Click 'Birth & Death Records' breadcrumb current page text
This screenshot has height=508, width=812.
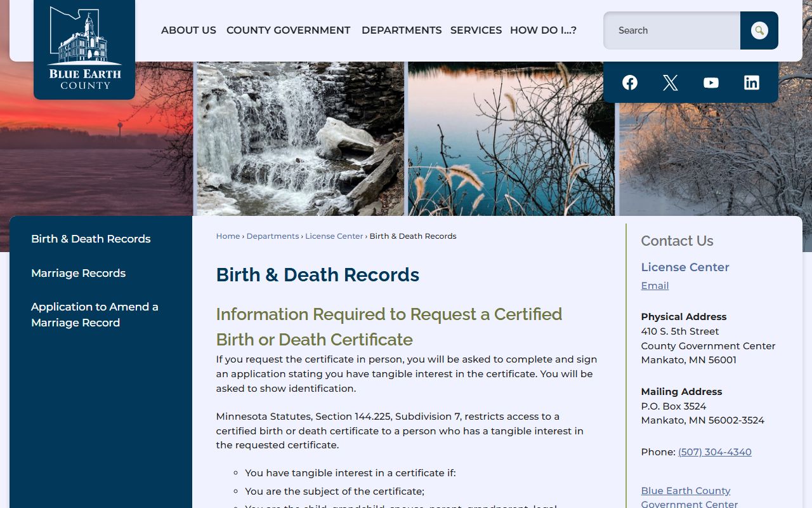413,236
